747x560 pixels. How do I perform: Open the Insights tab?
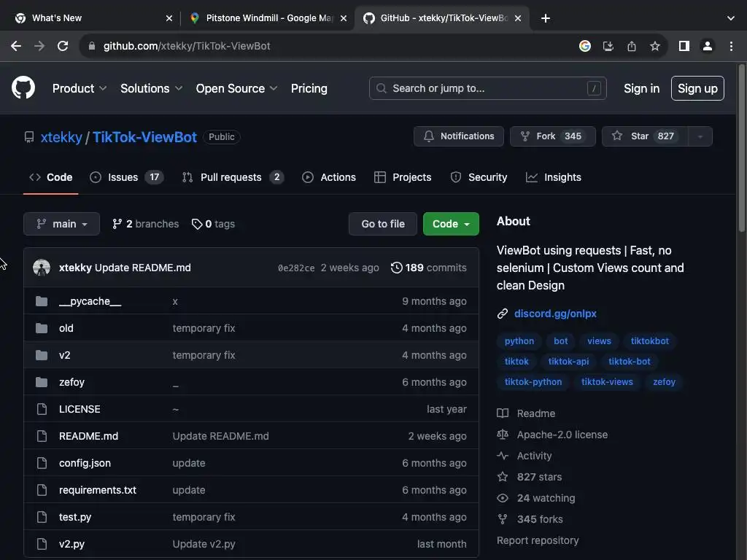[553, 177]
